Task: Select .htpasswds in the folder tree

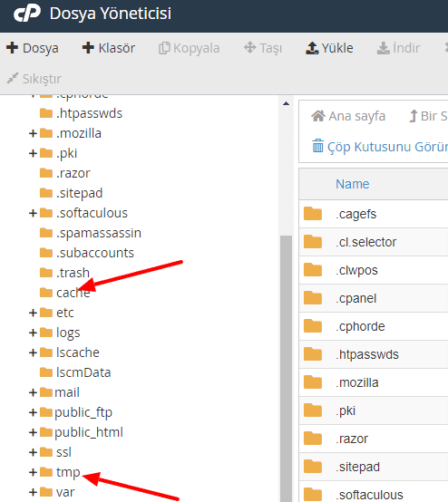Action: click(90, 113)
